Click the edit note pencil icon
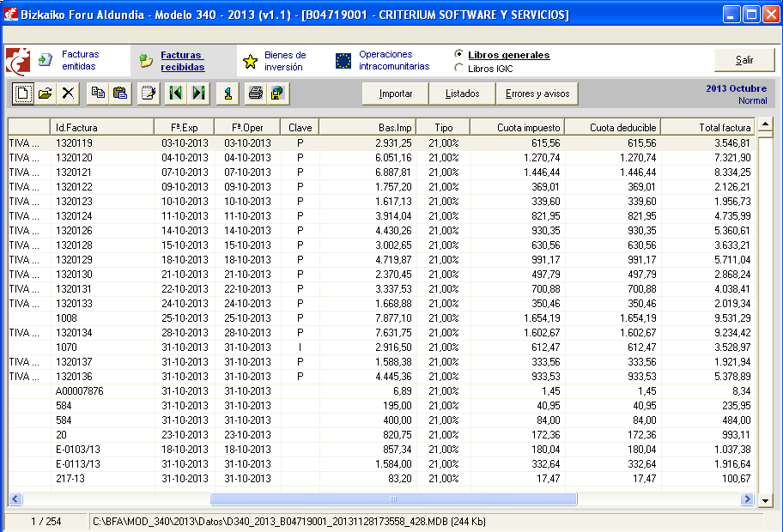The image size is (783, 532). [x=149, y=94]
